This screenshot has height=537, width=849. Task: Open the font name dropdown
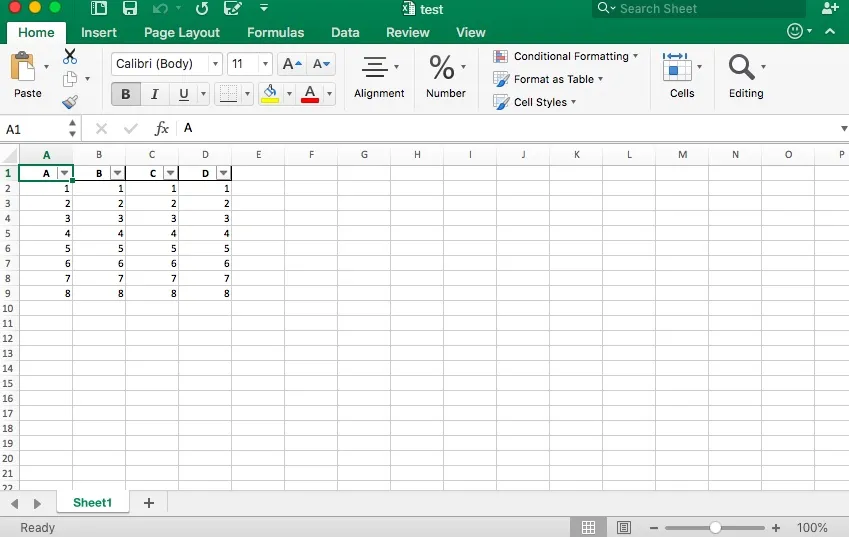pos(215,64)
